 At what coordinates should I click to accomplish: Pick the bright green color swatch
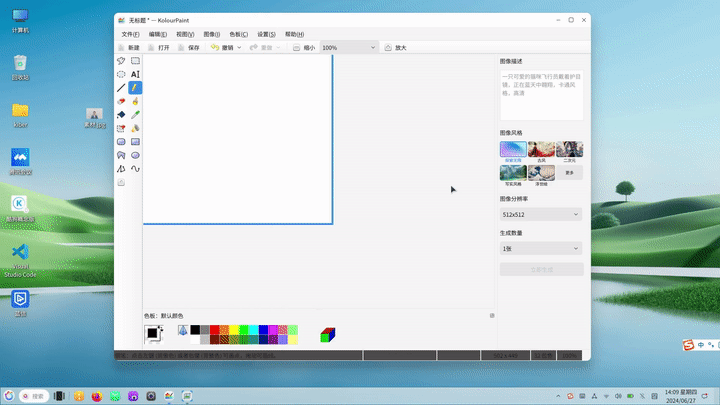244,330
